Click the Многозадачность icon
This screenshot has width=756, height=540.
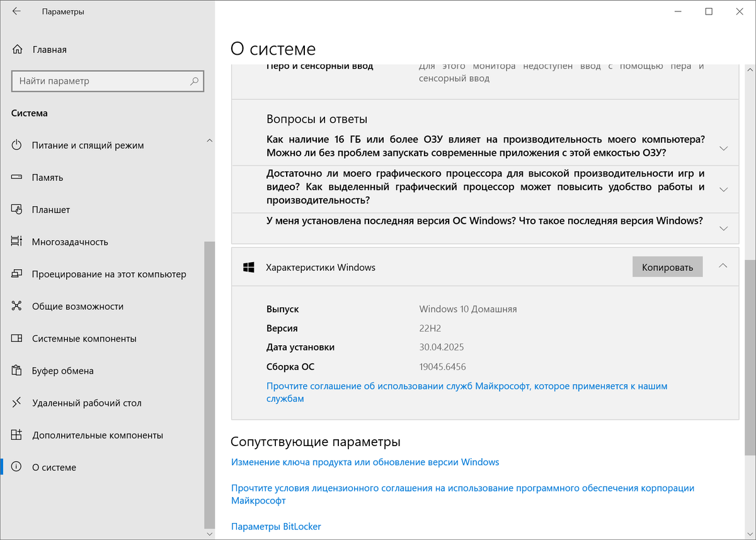pos(17,241)
